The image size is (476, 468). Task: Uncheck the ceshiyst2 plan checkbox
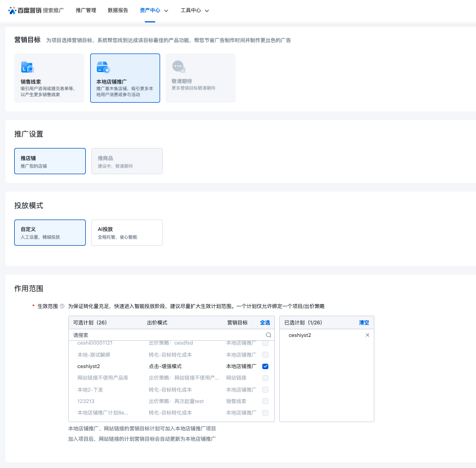pyautogui.click(x=265, y=366)
